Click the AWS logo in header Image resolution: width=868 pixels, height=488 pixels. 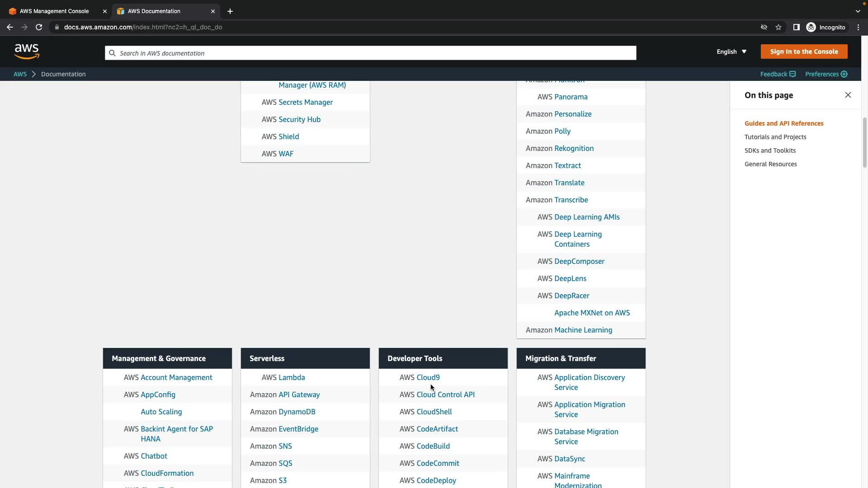pos(27,52)
